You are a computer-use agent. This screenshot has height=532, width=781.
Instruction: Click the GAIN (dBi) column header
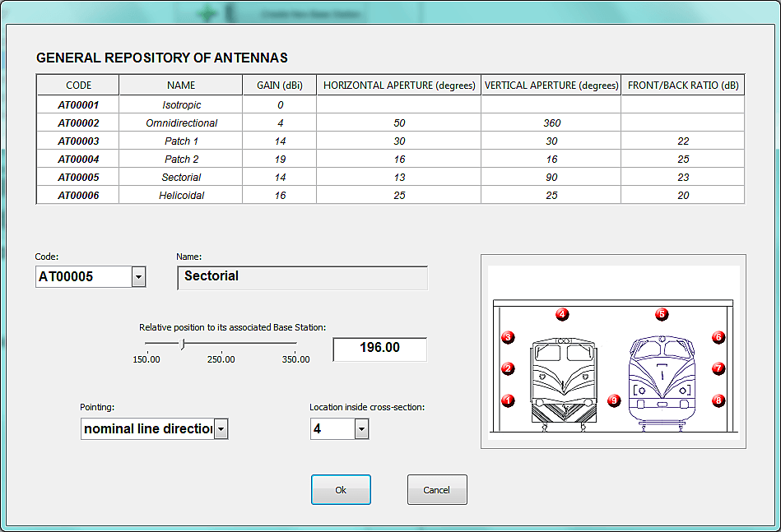point(279,86)
